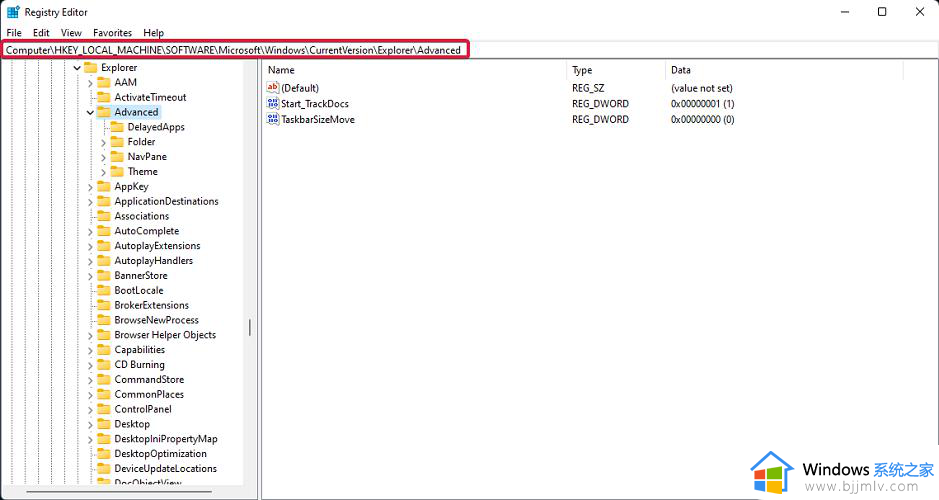Click the BootLocale folder icon
The height and width of the screenshot is (500, 939).
[104, 290]
